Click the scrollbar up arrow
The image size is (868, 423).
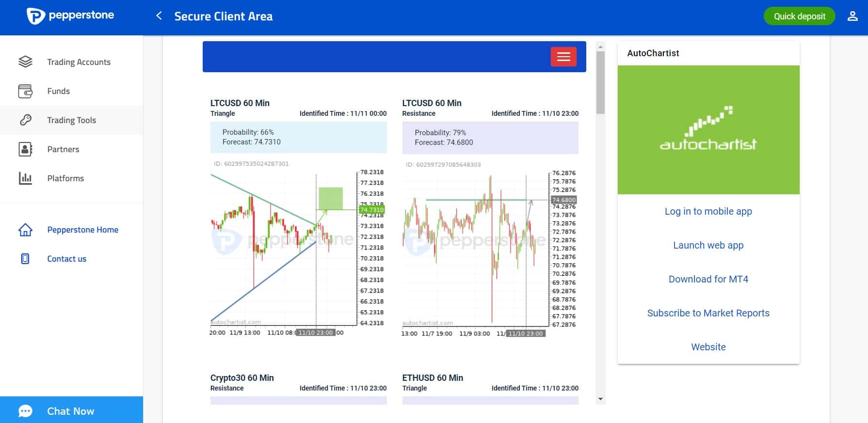click(x=600, y=47)
